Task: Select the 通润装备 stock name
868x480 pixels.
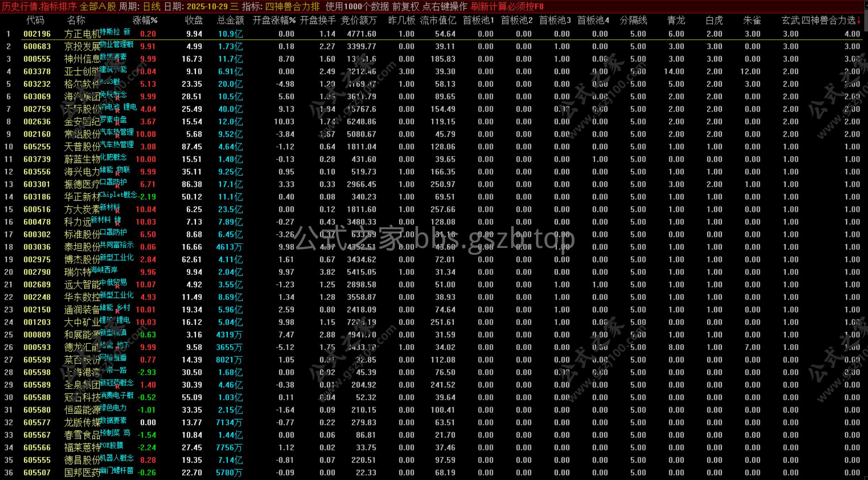Action: (82, 310)
